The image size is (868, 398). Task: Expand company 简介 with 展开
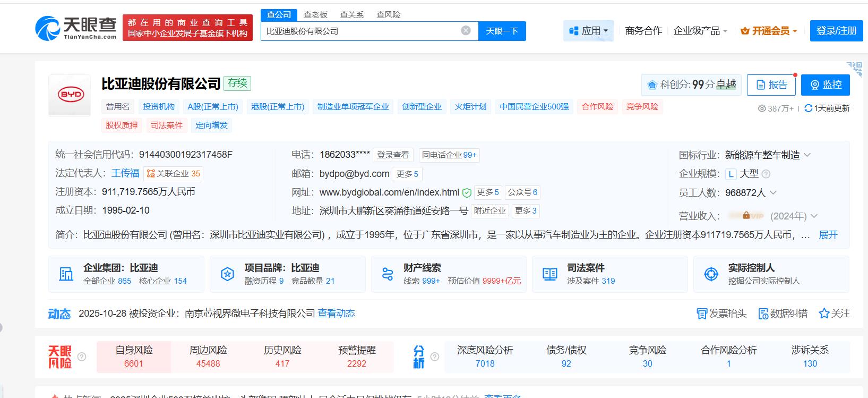828,235
